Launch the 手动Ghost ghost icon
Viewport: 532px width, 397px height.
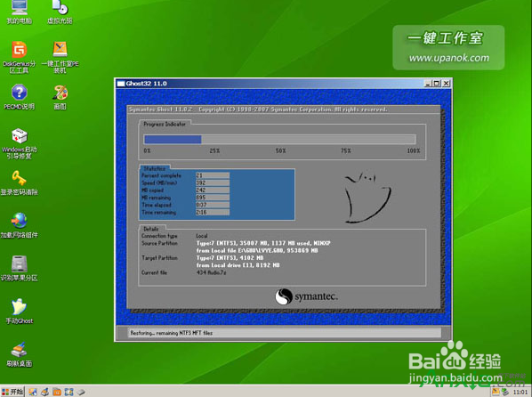pyautogui.click(x=19, y=312)
